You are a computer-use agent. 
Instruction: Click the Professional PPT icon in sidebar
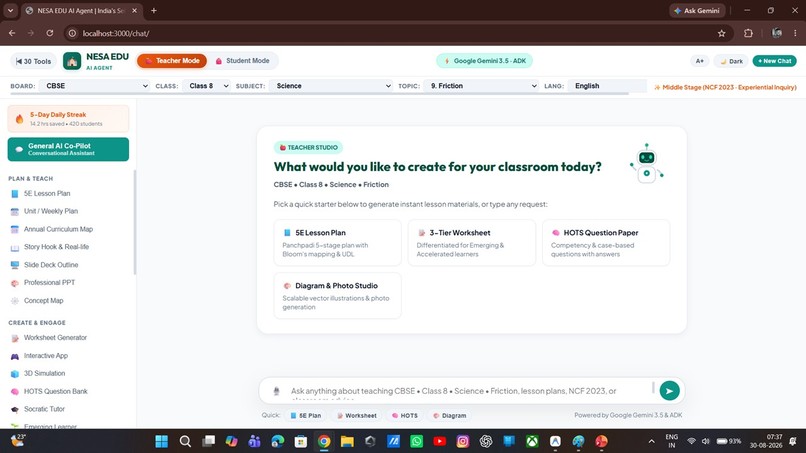click(15, 283)
